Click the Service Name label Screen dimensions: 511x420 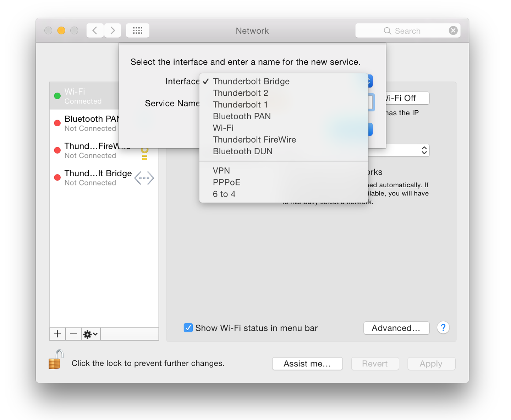[x=172, y=103]
